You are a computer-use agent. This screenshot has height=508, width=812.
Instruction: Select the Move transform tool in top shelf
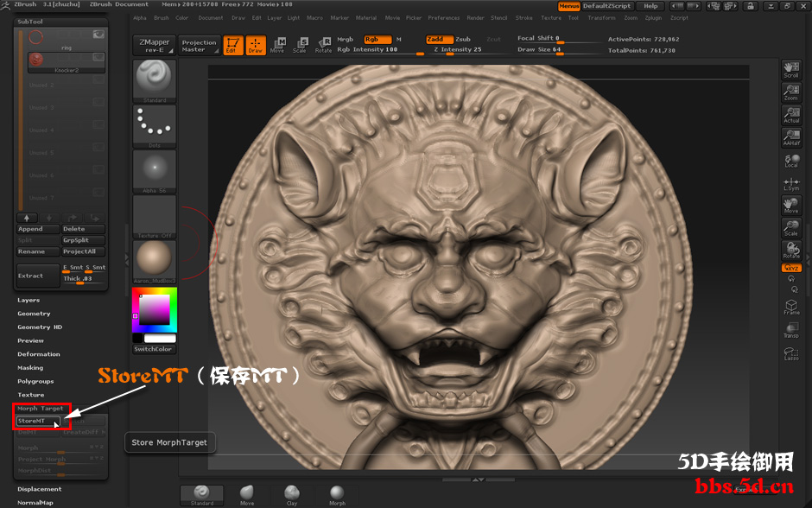click(277, 45)
